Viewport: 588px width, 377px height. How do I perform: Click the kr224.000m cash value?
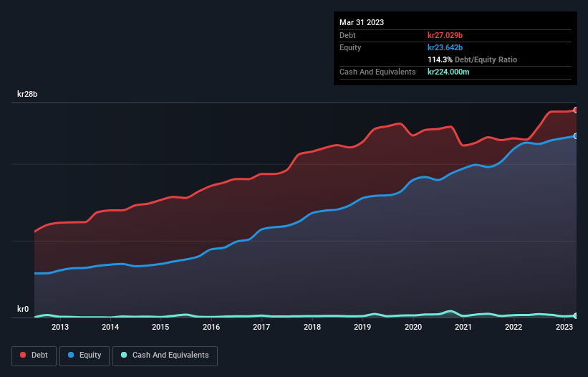pyautogui.click(x=448, y=72)
